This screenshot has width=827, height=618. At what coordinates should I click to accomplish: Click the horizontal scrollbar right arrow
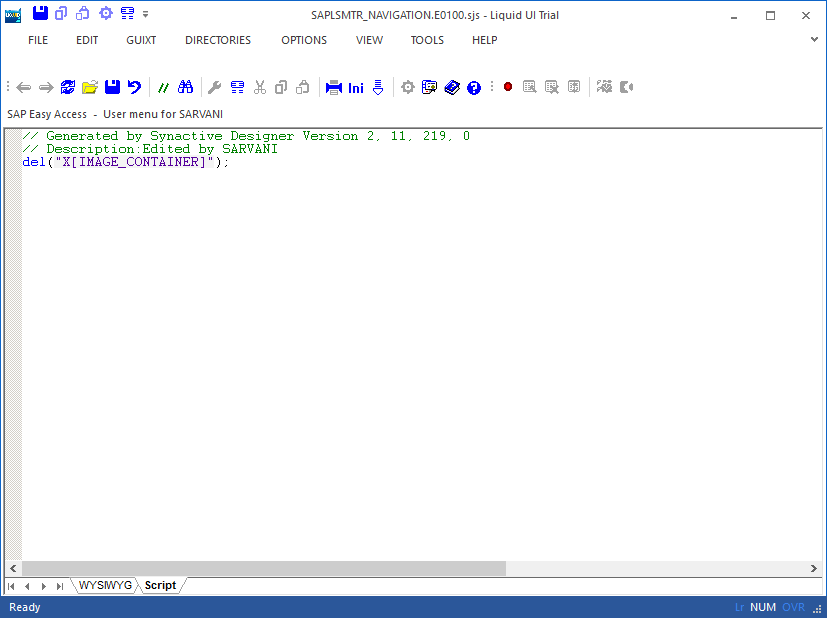[x=814, y=568]
